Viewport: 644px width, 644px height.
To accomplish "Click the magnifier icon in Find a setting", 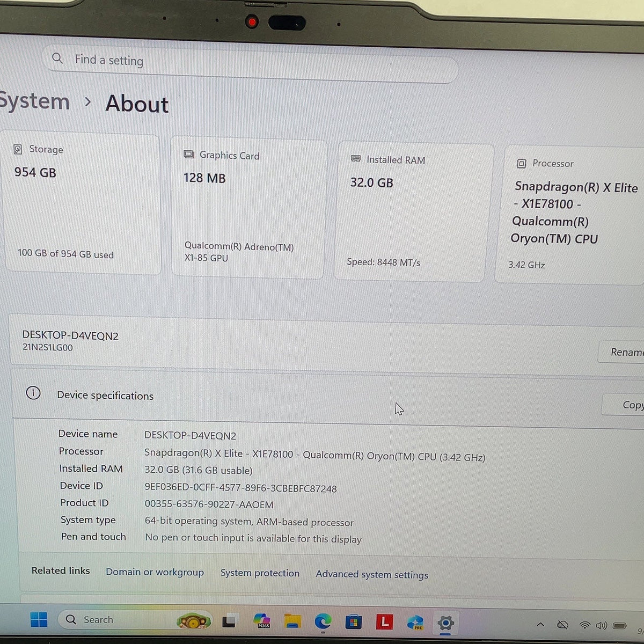I will (57, 58).
